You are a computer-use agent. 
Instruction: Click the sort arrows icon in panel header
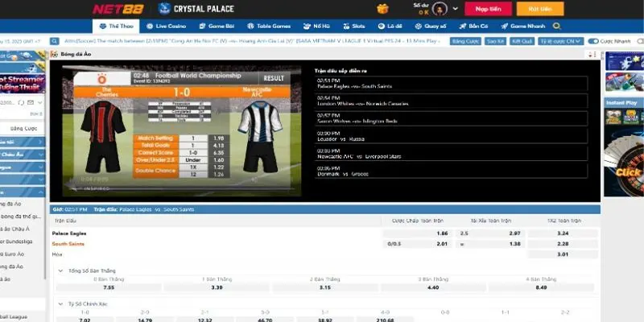[592, 54]
